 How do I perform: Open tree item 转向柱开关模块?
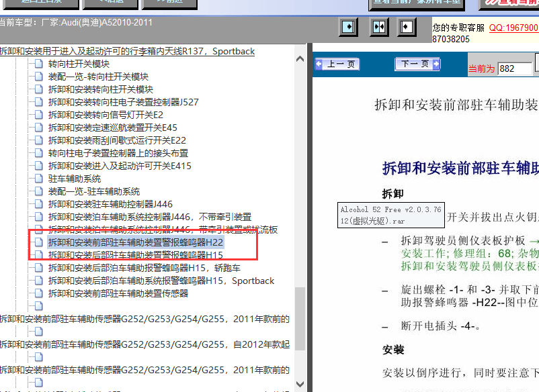click(x=79, y=64)
